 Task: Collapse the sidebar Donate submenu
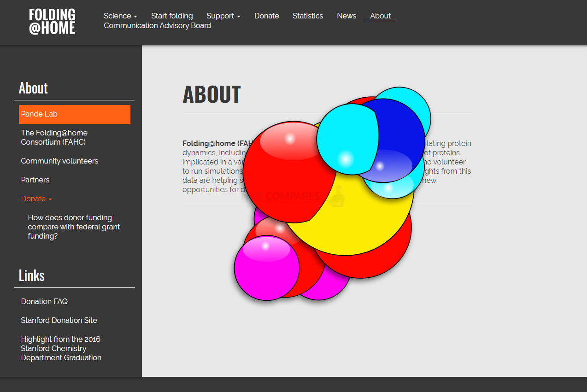coord(36,199)
